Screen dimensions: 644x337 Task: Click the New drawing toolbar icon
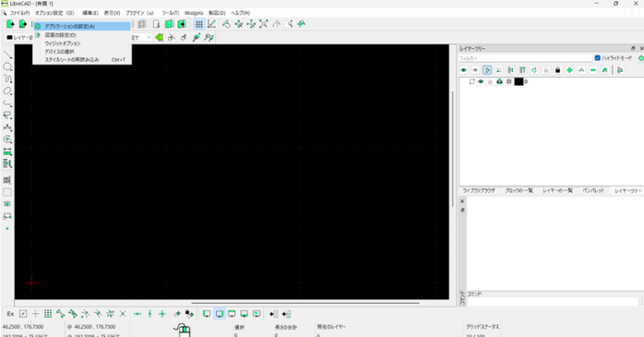click(x=11, y=24)
